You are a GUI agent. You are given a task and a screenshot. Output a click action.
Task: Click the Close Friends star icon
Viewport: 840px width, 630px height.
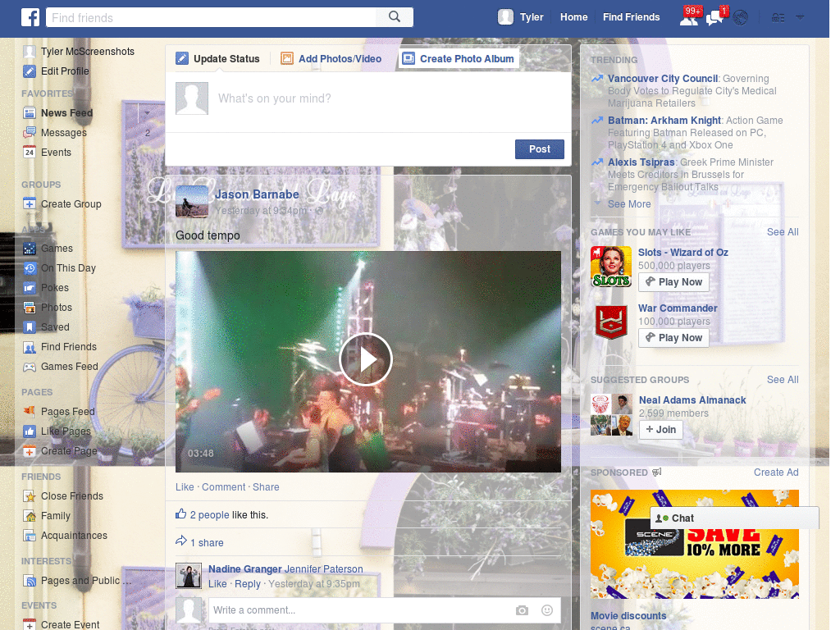(x=30, y=496)
